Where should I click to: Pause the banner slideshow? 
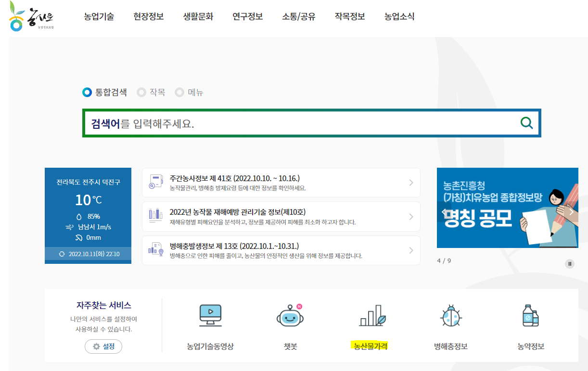point(570,263)
